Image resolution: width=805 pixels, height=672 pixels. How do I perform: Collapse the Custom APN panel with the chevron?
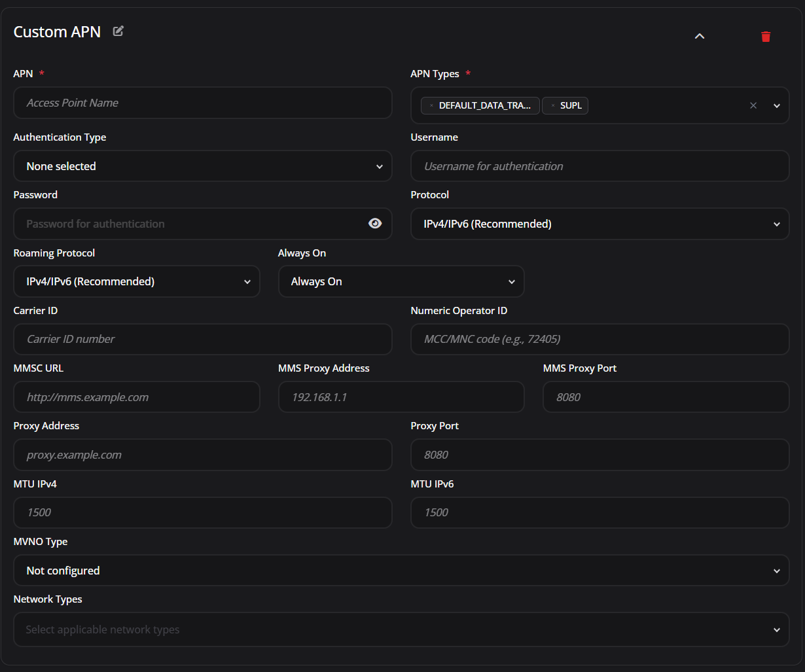[x=700, y=36]
